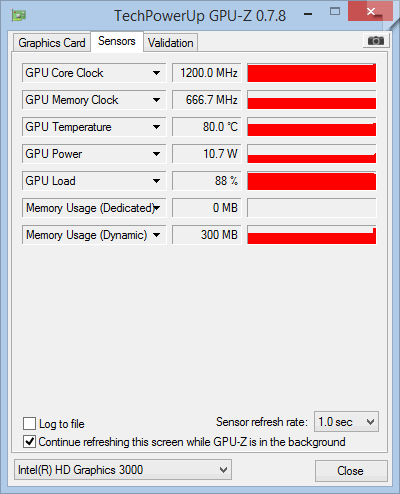This screenshot has height=494, width=400.
Task: Click the GPU Load red graph bar
Action: 312,181
